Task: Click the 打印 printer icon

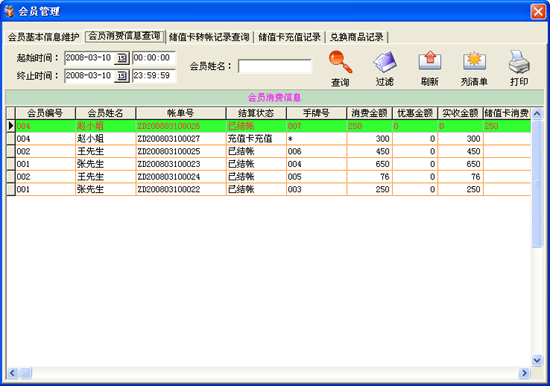Action: [x=519, y=61]
